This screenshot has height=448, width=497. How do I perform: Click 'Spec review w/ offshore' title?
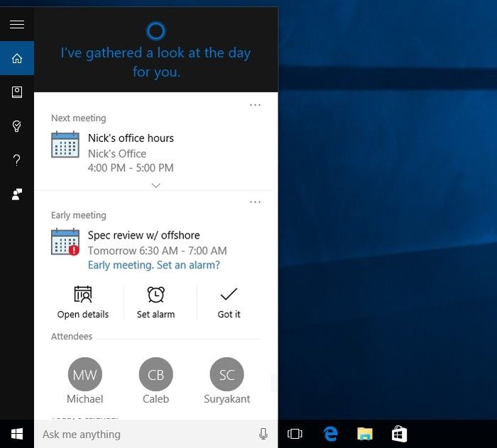pyautogui.click(x=144, y=235)
